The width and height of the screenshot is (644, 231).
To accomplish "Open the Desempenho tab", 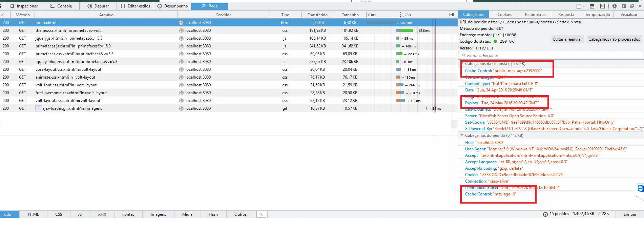I will click(172, 6).
